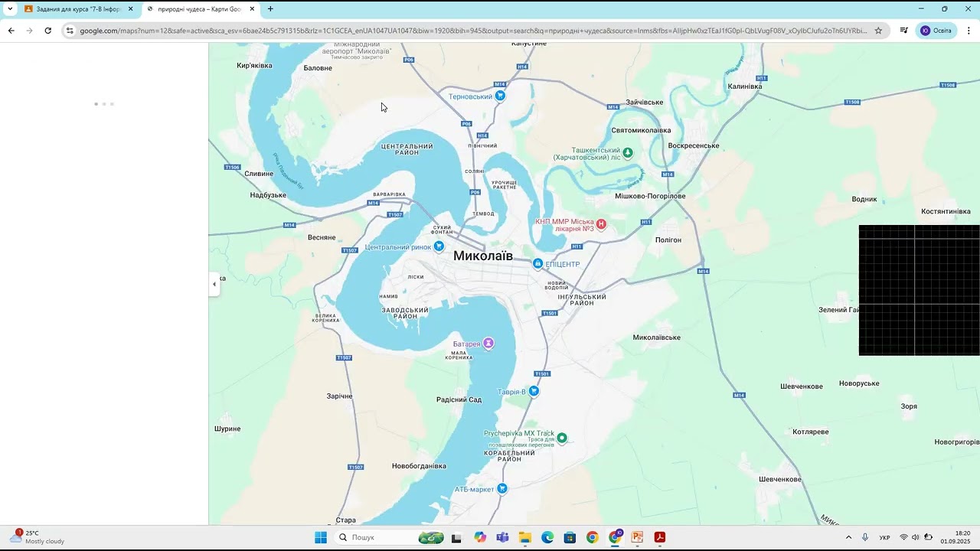Viewport: 980px width, 551px height.
Task: Select the Ташкентський ліс park marker
Action: (x=628, y=152)
